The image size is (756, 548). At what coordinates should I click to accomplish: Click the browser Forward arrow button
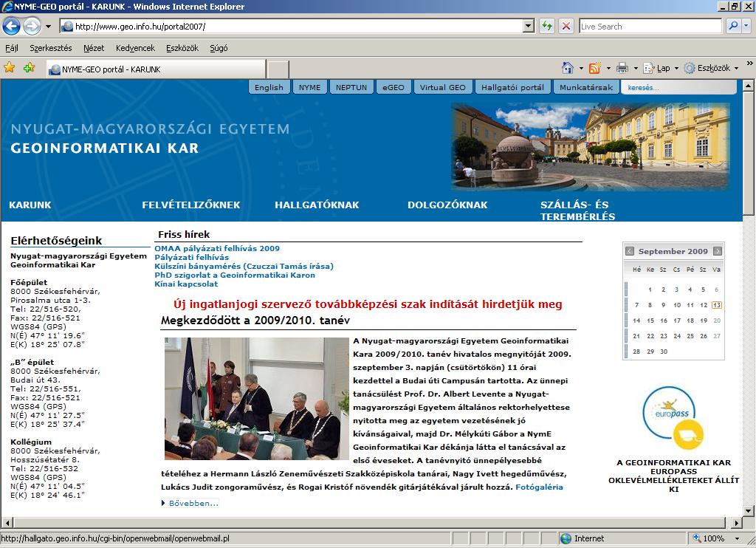(32, 26)
